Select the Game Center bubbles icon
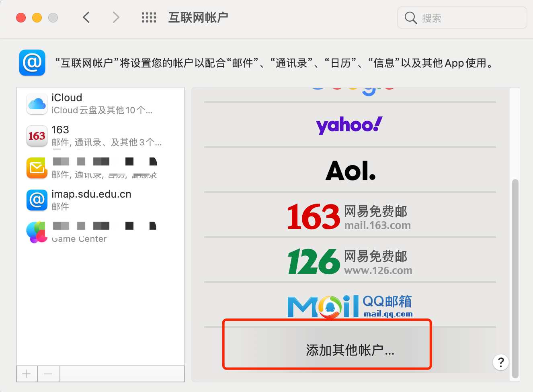 [x=37, y=232]
